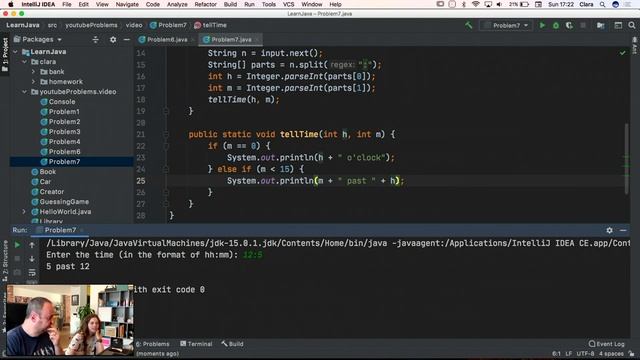Toggle soft-wrap icon in Run panel
This screenshot has height=360, width=640.
pos(32,272)
